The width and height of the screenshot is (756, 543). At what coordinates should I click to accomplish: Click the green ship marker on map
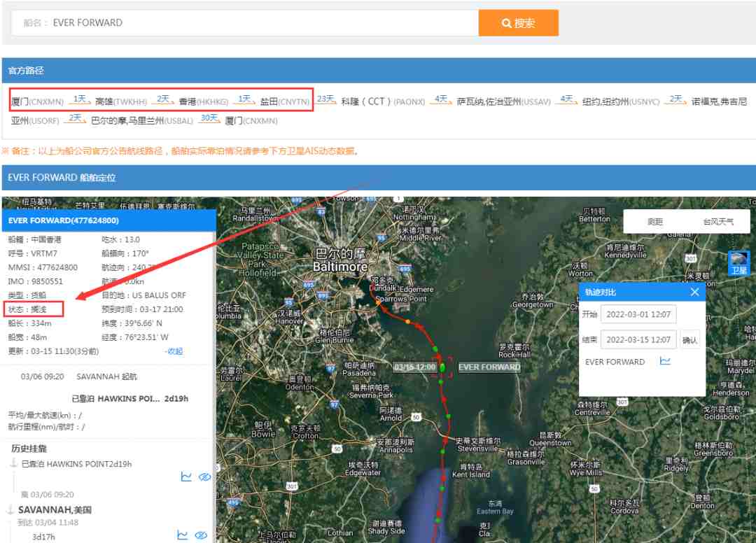coord(442,367)
